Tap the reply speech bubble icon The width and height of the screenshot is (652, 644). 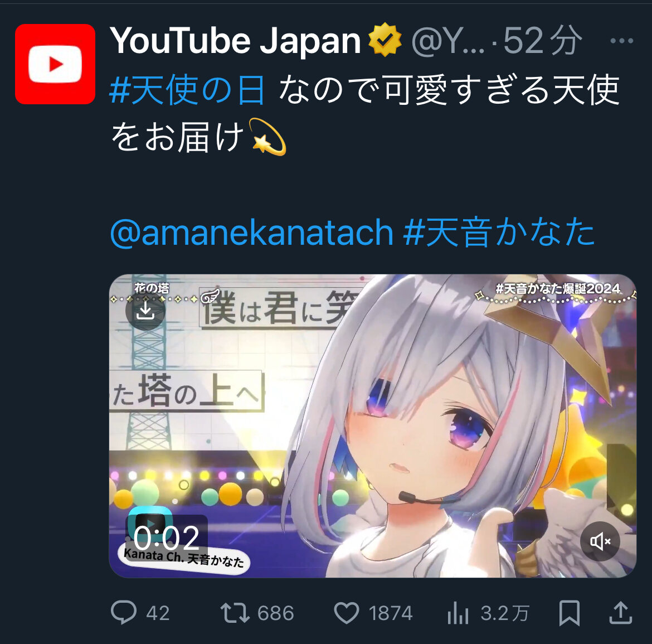pos(124,612)
